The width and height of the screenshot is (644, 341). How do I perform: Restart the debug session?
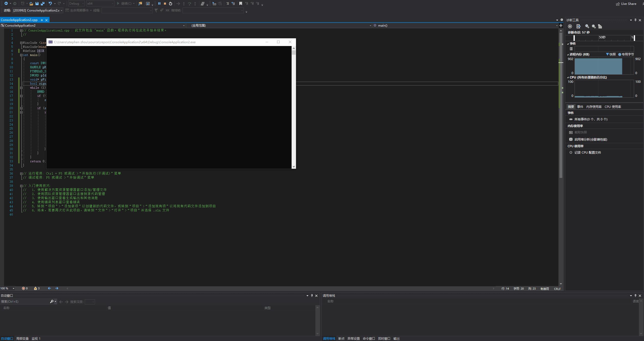click(171, 4)
